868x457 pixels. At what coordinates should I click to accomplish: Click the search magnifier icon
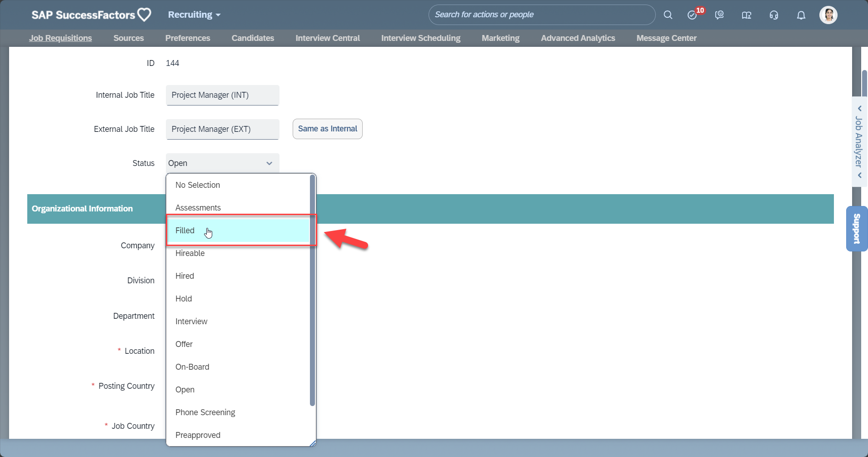click(668, 15)
